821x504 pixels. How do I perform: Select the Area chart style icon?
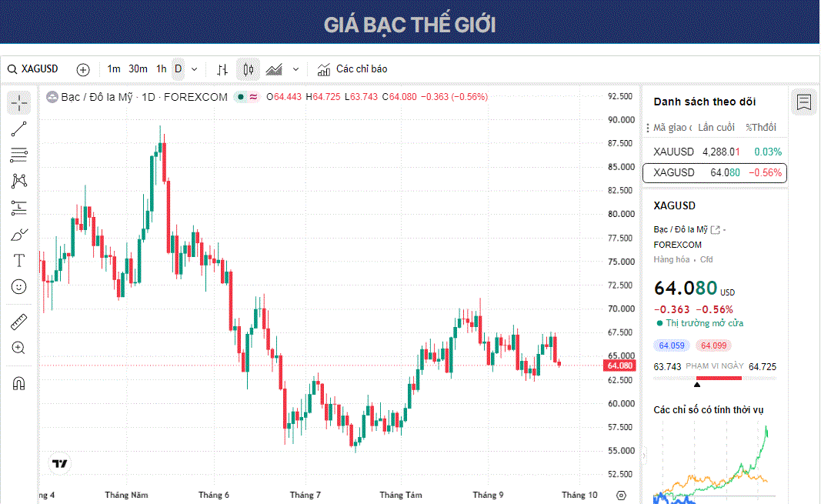coord(274,69)
